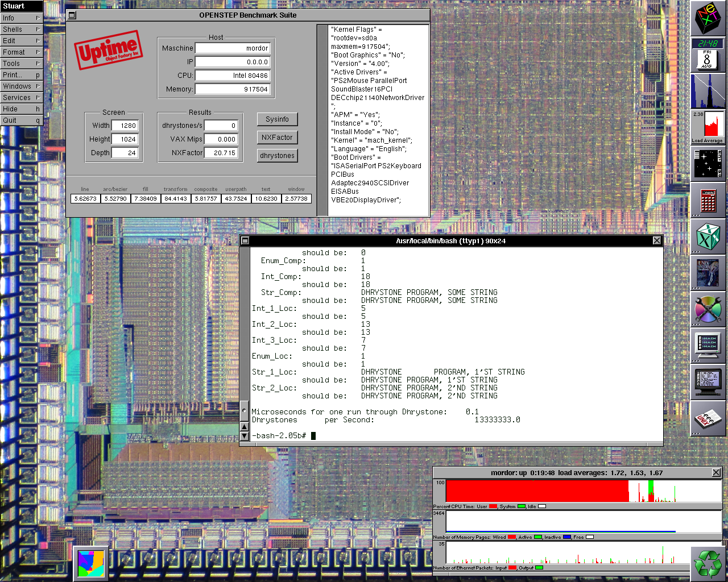728x582 pixels.
Task: Launch the red calculator dock app
Action: 708,200
